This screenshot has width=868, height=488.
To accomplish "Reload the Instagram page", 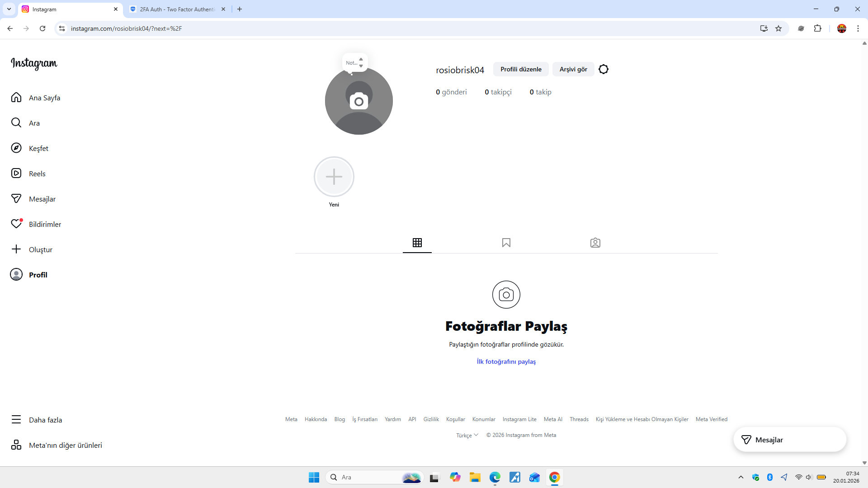I will tap(42, 28).
